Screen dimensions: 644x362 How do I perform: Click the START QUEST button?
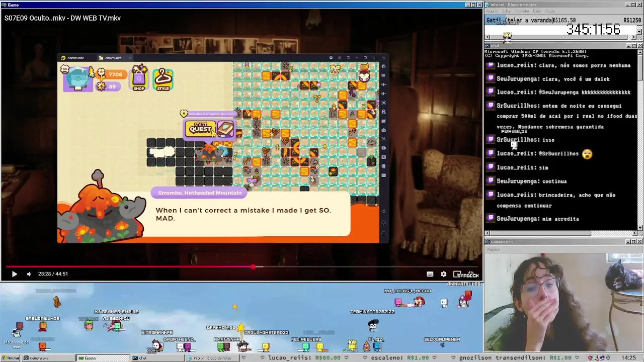tap(201, 129)
